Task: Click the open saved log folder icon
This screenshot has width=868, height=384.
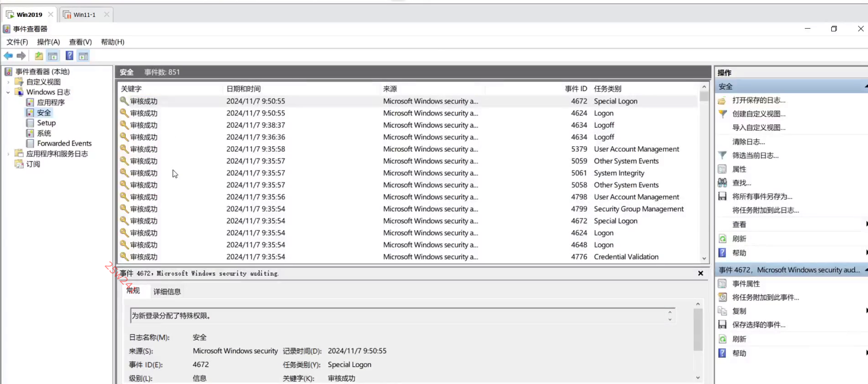Action: [722, 100]
